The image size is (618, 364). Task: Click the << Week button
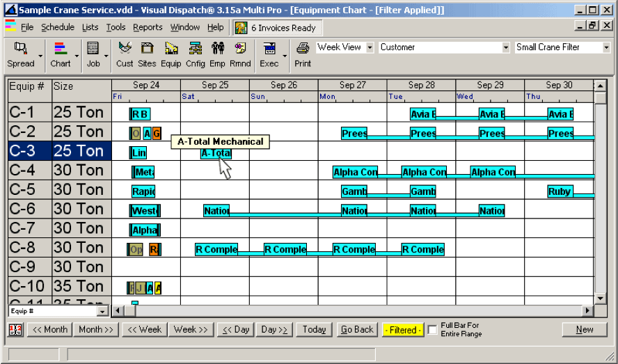145,330
